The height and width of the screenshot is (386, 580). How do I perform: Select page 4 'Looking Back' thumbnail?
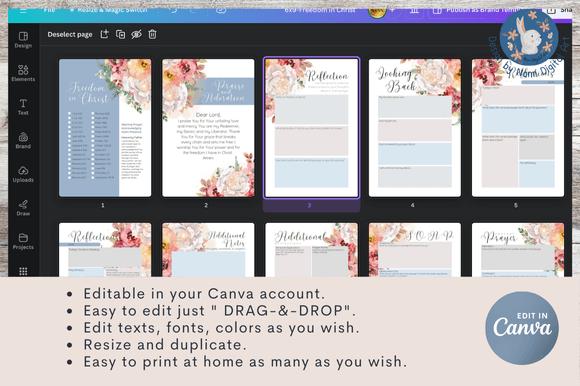[415, 128]
